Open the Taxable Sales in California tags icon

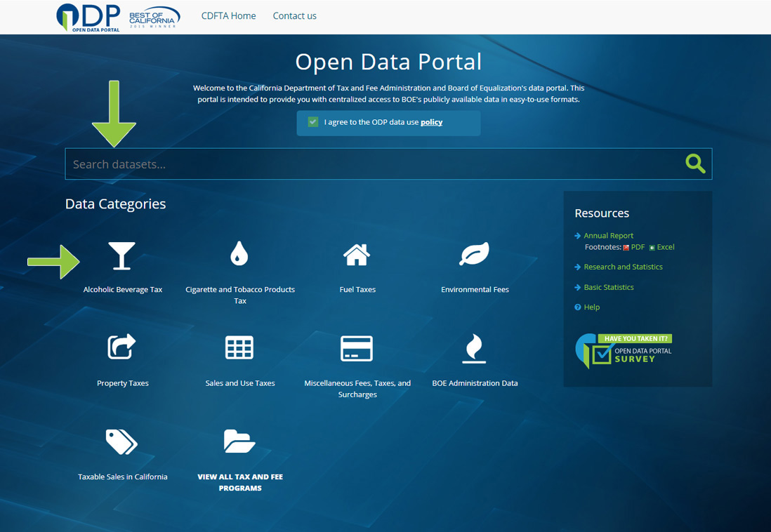pyautogui.click(x=121, y=441)
